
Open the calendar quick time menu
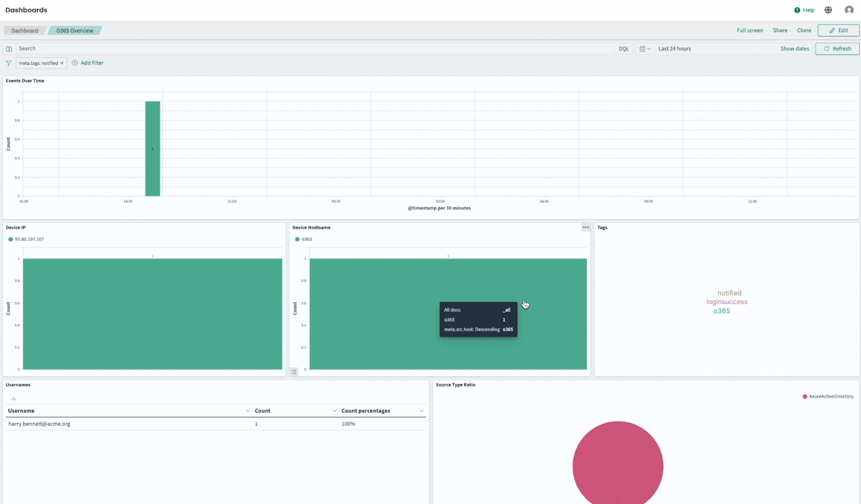(645, 49)
